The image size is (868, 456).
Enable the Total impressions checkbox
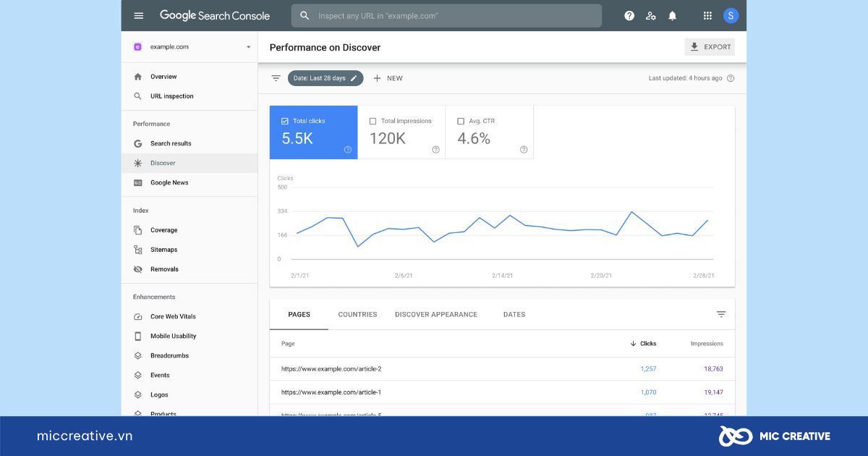[373, 121]
